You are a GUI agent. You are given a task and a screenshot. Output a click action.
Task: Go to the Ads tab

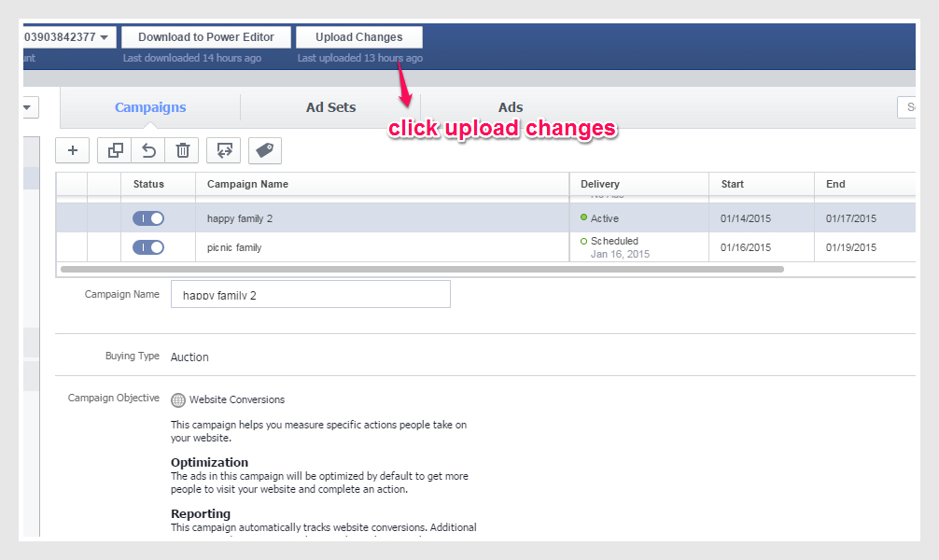coord(511,107)
